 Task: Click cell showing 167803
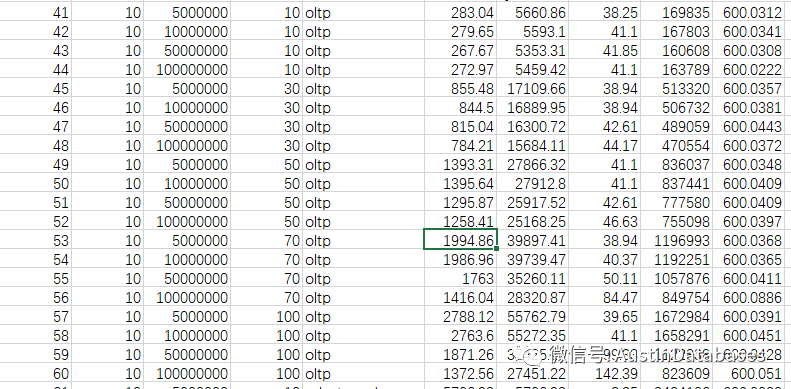point(676,31)
